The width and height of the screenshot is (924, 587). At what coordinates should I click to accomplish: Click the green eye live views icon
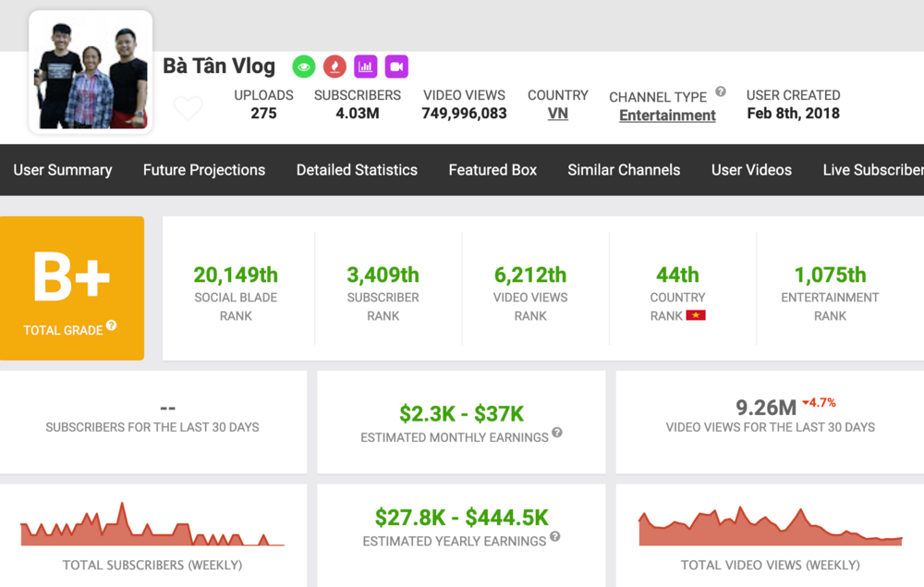coord(303,67)
